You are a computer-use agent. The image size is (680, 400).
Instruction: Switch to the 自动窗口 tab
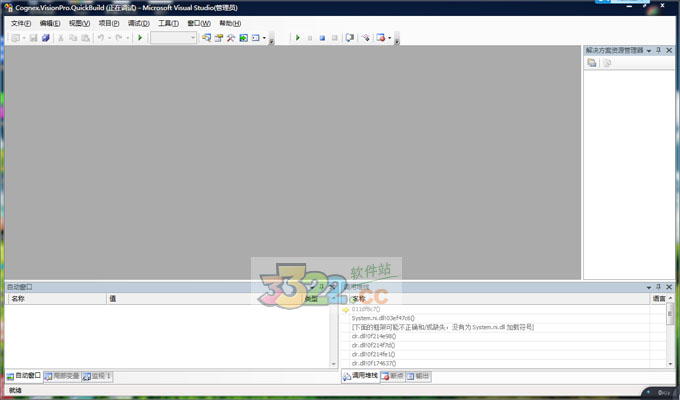24,376
